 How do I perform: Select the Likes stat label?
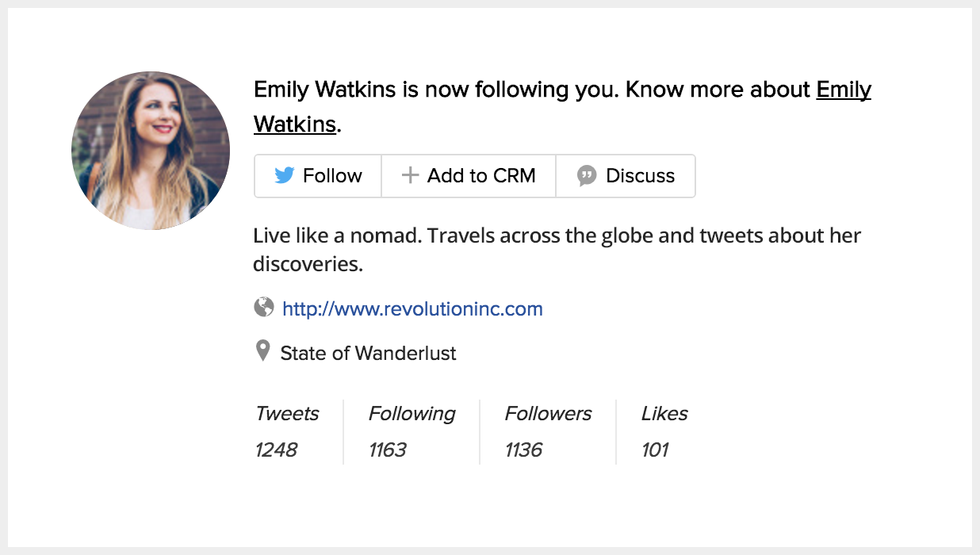[x=664, y=414]
